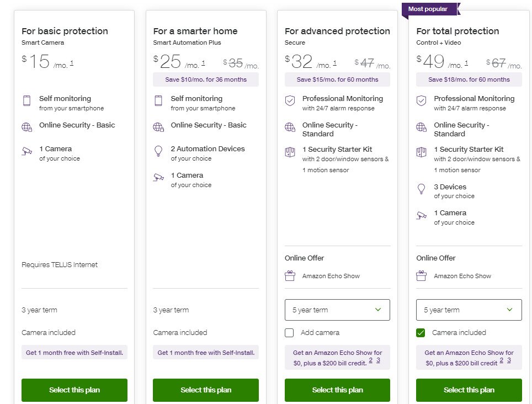Open footnote 3 in the Secure Echo Show offer
The width and height of the screenshot is (532, 404).
click(x=378, y=360)
